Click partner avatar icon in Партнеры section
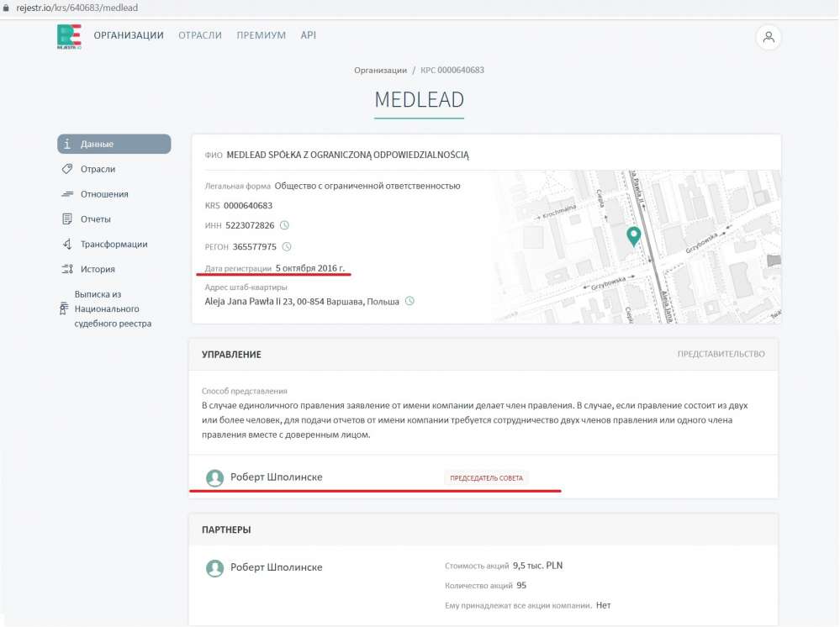Viewport: 840px width, 627px height. (x=214, y=568)
